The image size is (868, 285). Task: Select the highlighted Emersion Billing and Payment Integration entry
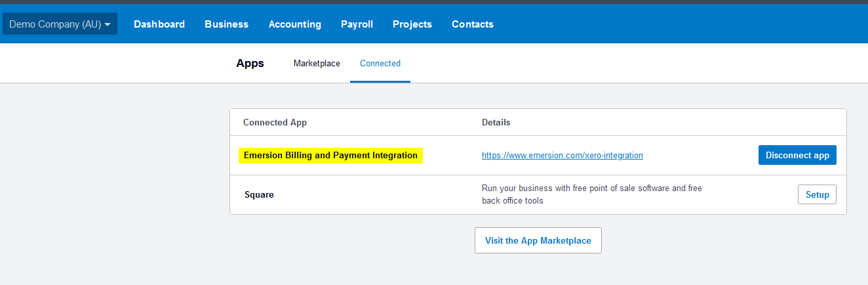click(x=330, y=156)
